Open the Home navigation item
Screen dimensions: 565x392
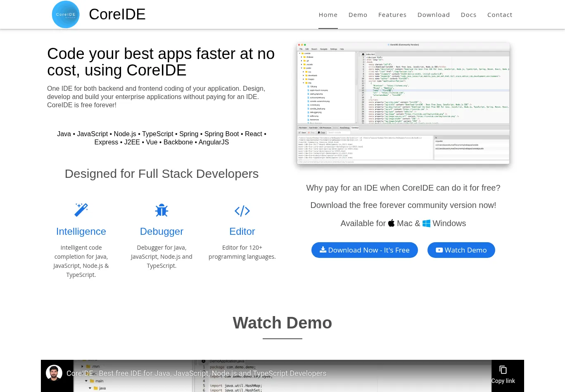(x=328, y=15)
